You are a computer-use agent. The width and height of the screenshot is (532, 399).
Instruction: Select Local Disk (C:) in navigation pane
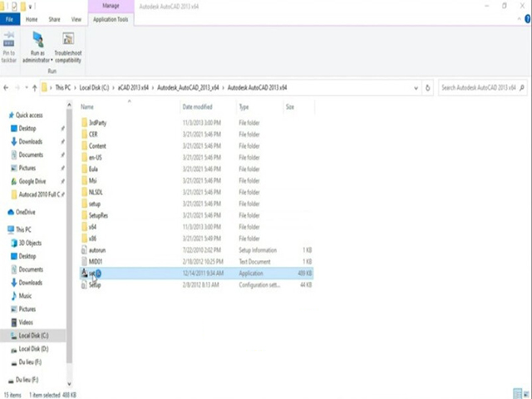coord(33,336)
